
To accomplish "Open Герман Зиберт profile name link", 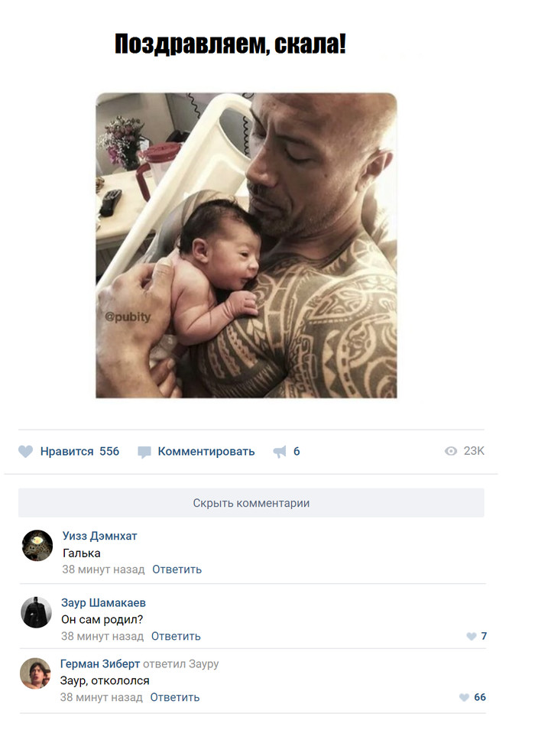I will pos(100,664).
